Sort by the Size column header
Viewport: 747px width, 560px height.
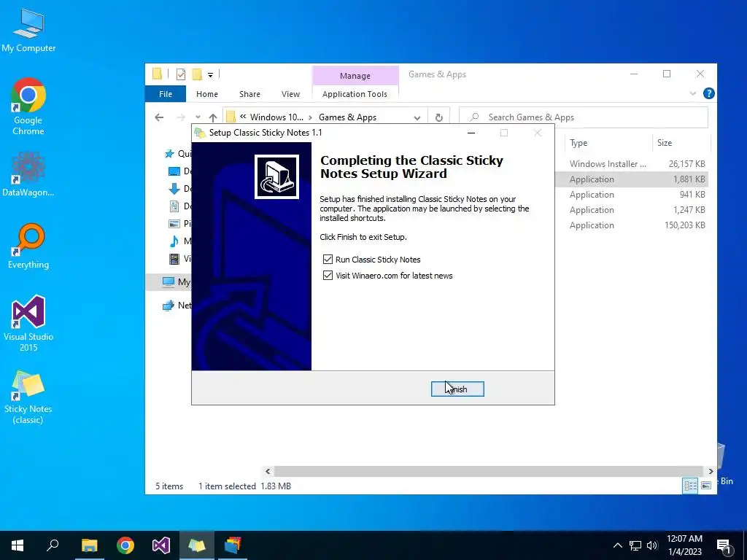[681, 143]
